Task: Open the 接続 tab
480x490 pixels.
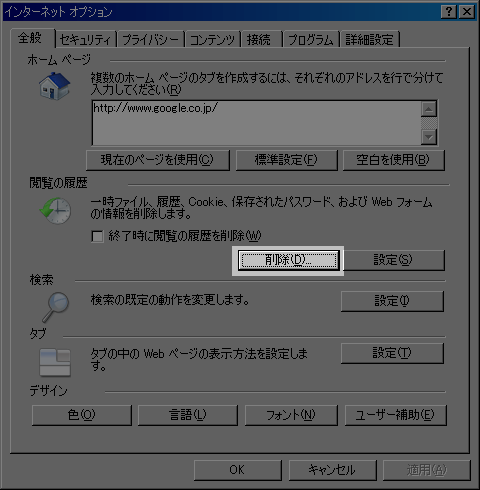Action: click(x=261, y=40)
